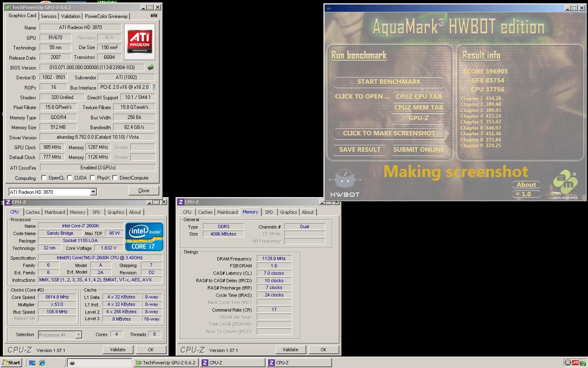Click the DRAM Frequency 1129.9 MHz value
This screenshot has height=368, width=588.
tap(274, 258)
